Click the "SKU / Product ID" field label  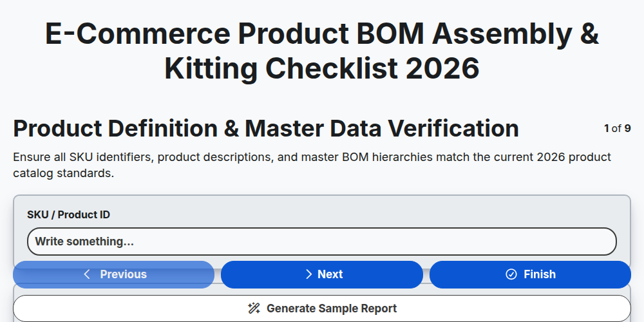(69, 215)
